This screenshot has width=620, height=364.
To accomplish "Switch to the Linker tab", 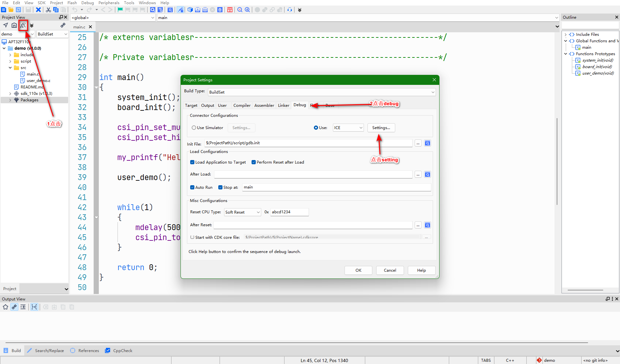I will pos(284,106).
